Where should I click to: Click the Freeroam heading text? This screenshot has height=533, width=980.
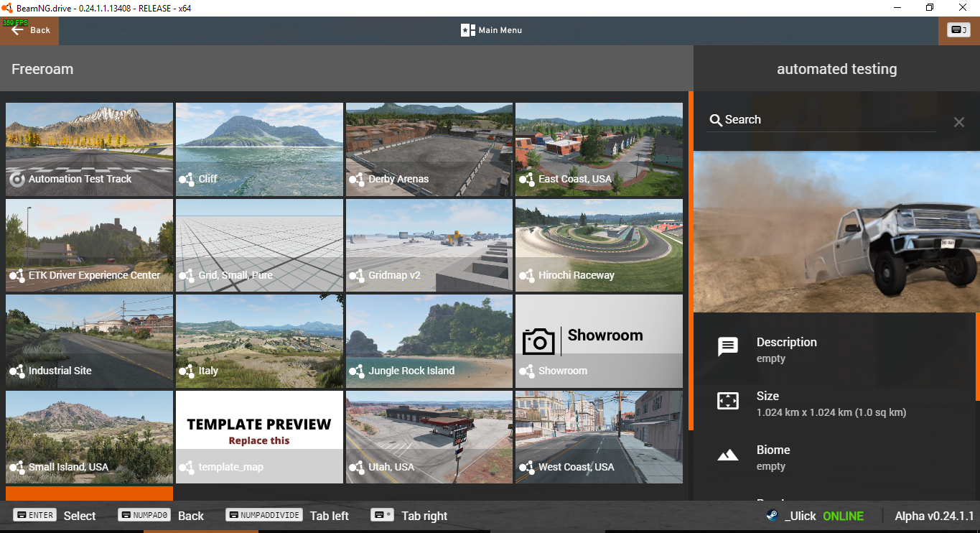[x=42, y=70]
